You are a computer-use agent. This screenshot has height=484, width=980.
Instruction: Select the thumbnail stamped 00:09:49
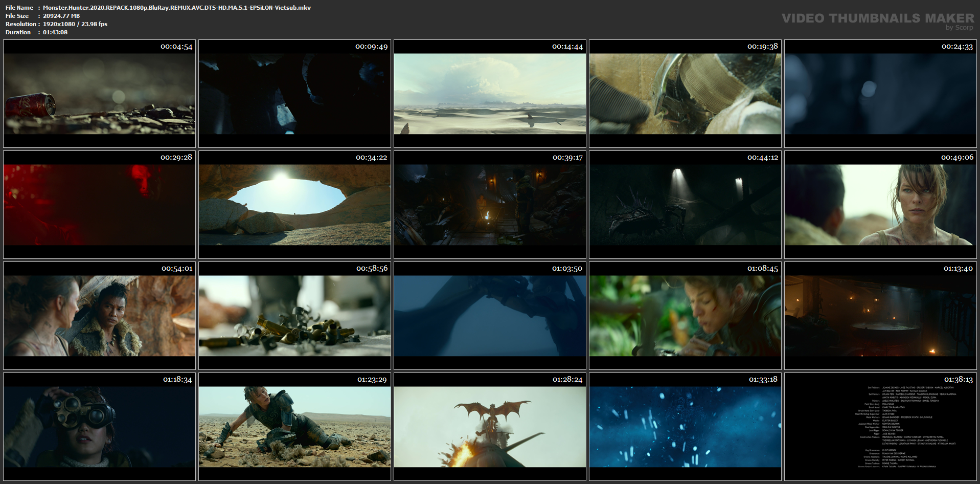(294, 94)
